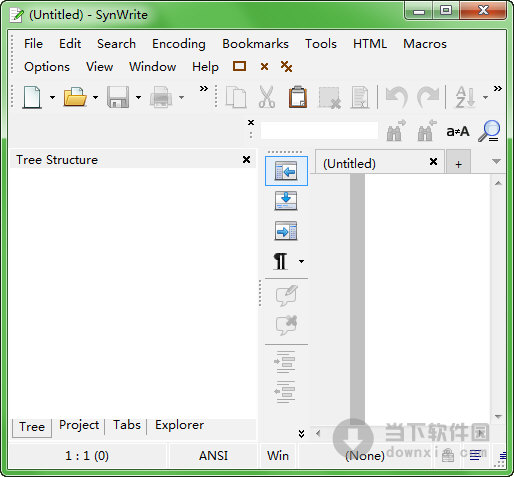Switch to the Tabs panel tab

click(127, 425)
